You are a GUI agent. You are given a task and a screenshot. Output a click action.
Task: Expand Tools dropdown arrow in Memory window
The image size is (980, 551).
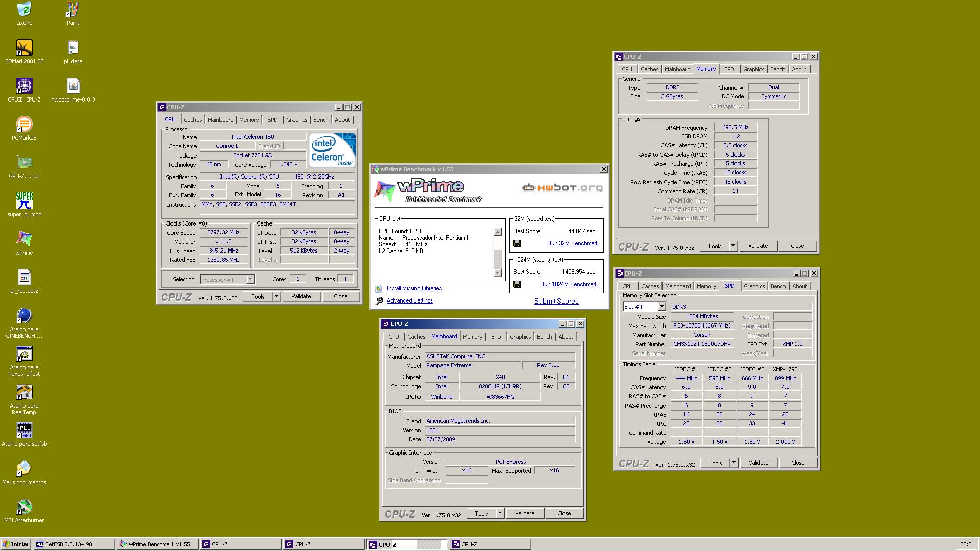(733, 246)
